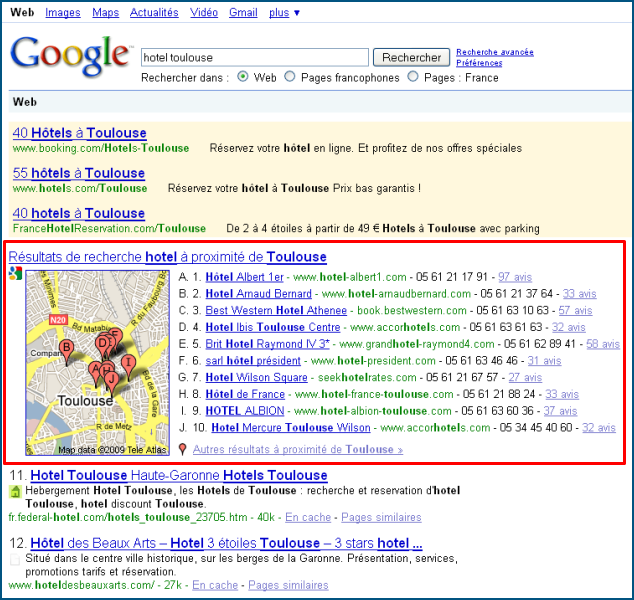Open the 27 avis reviews link

[x=525, y=377]
